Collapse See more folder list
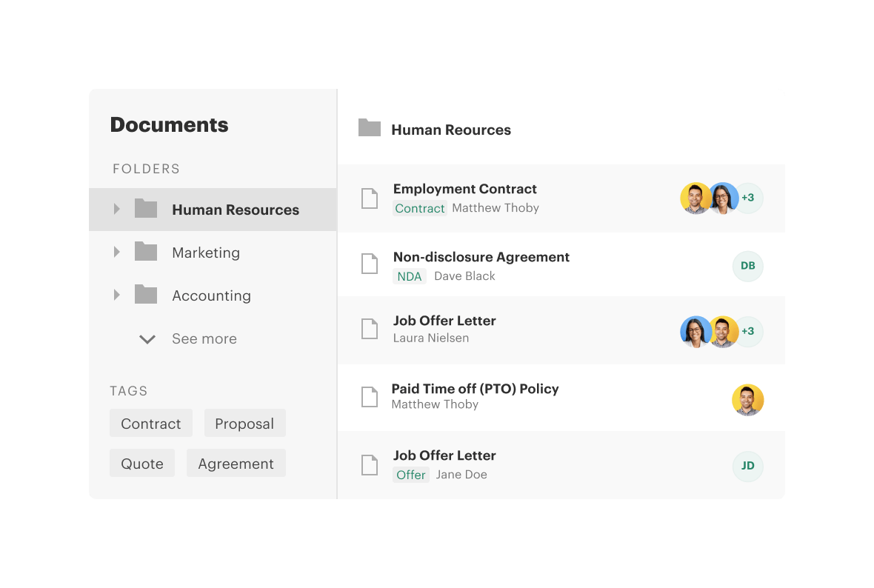 coord(147,338)
